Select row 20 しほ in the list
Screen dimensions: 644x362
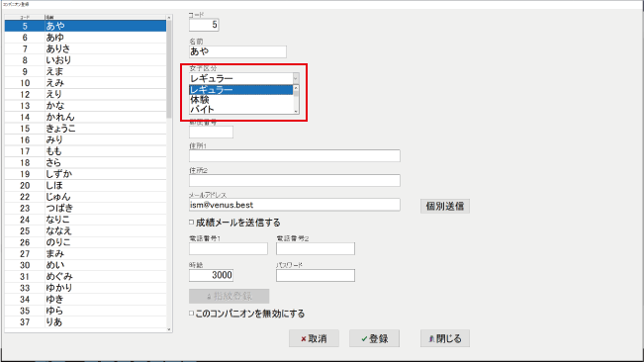[x=85, y=186]
